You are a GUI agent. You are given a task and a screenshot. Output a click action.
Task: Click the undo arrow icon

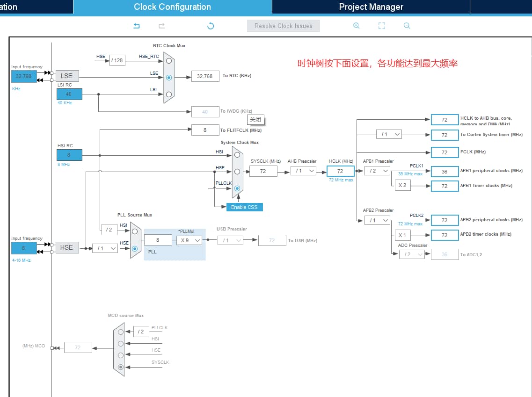137,26
